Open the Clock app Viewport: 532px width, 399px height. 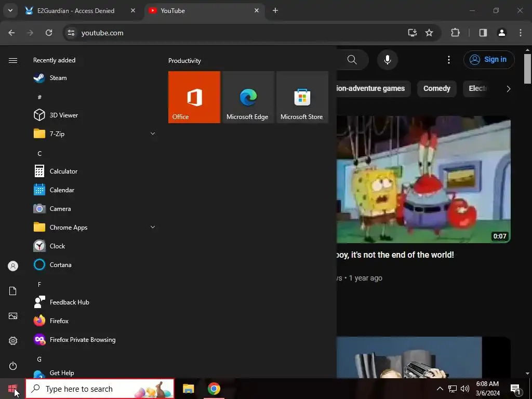[x=94, y=246]
